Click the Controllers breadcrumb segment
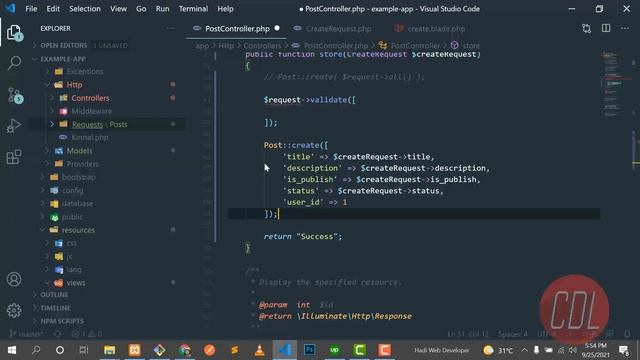640x360 pixels. [x=262, y=46]
